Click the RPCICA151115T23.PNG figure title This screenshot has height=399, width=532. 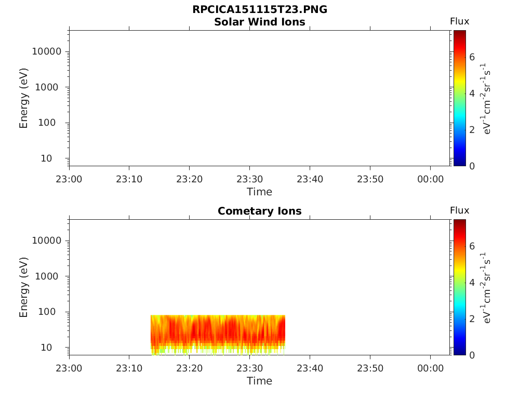pyautogui.click(x=260, y=9)
